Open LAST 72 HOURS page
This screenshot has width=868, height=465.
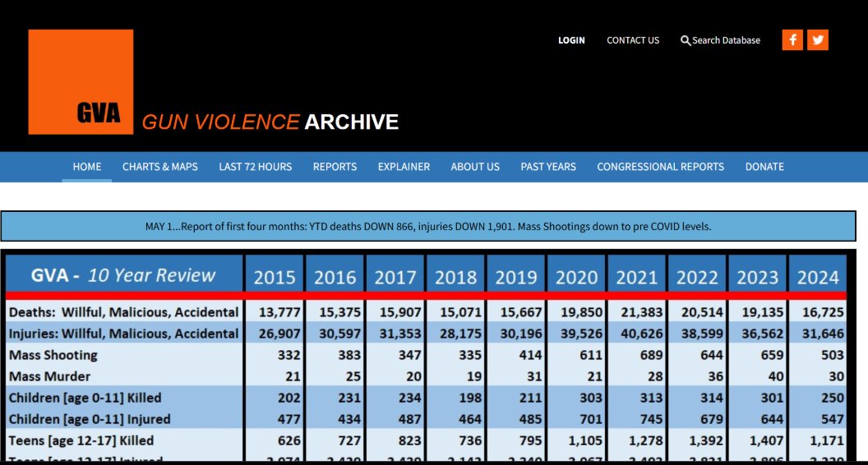255,167
